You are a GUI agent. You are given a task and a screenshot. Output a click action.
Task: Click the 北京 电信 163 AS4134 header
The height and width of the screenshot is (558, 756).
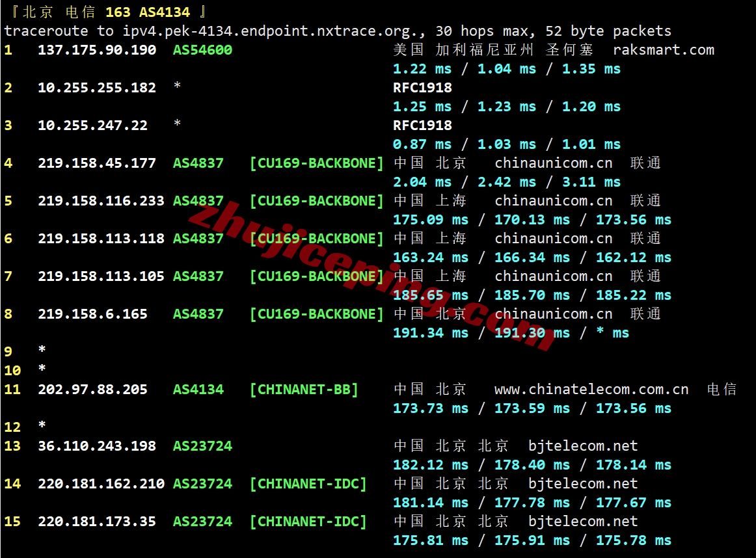(105, 12)
